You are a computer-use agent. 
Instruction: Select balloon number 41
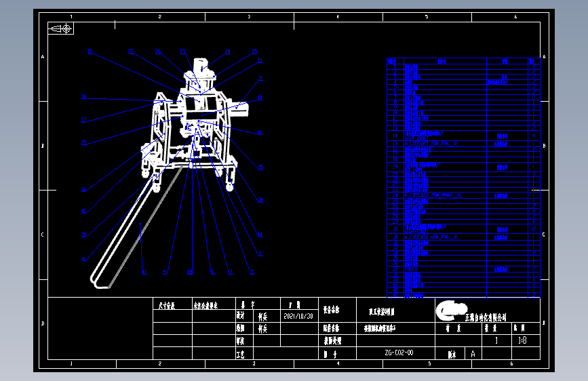tap(144, 273)
